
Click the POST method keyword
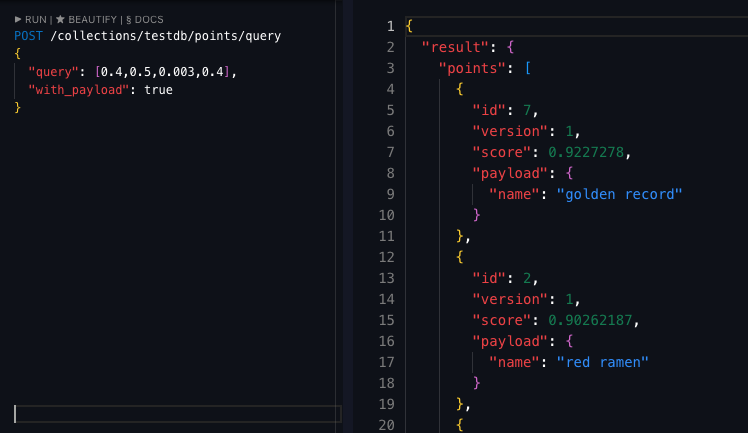coord(29,36)
